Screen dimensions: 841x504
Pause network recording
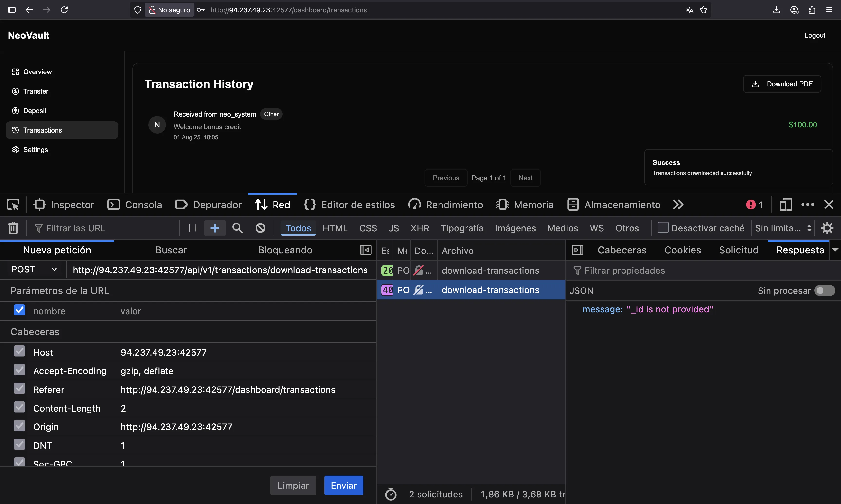coord(192,228)
